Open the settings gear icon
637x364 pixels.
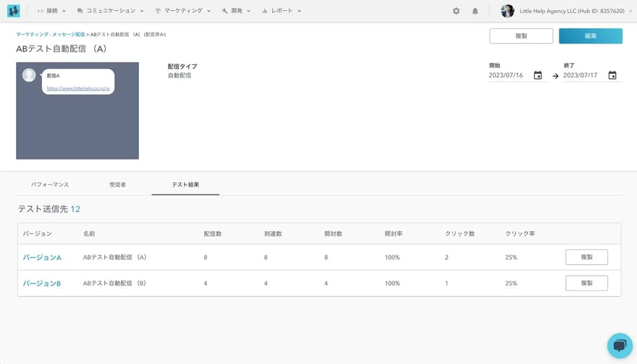456,11
